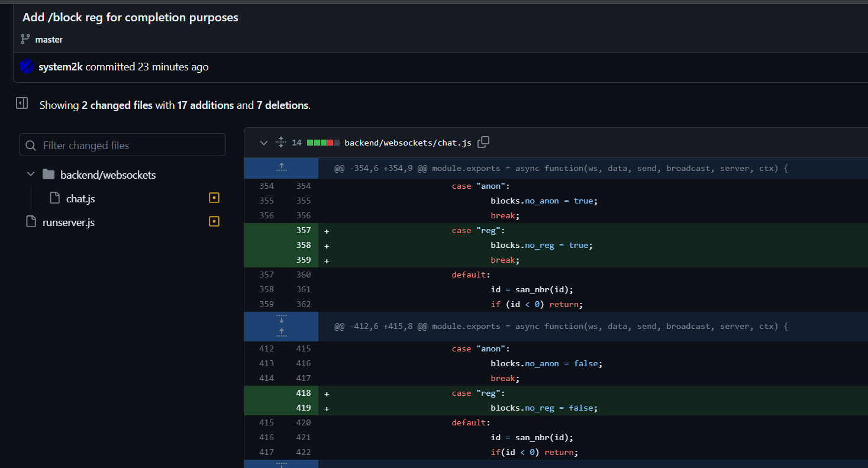This screenshot has width=868, height=468.
Task: Collapse the chat.js diff with chevron
Action: click(x=264, y=143)
